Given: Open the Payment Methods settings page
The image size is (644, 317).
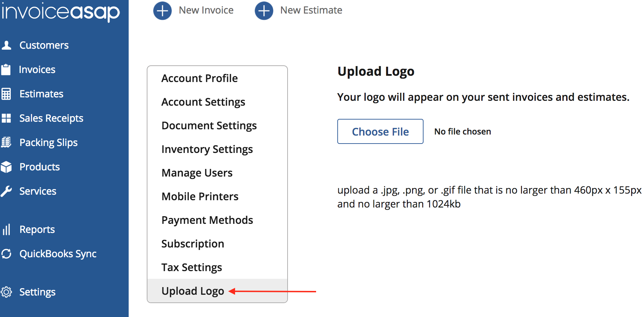Looking at the screenshot, I should point(207,220).
